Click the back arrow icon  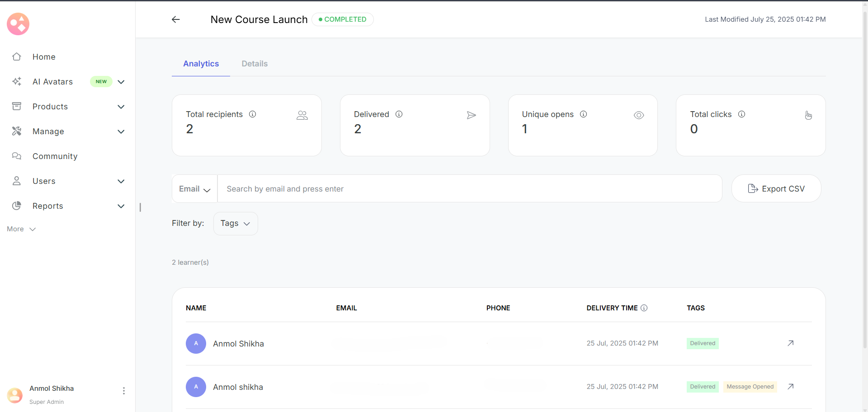coord(176,19)
